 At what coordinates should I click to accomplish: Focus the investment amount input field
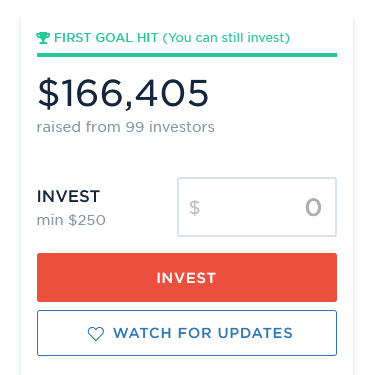(257, 207)
